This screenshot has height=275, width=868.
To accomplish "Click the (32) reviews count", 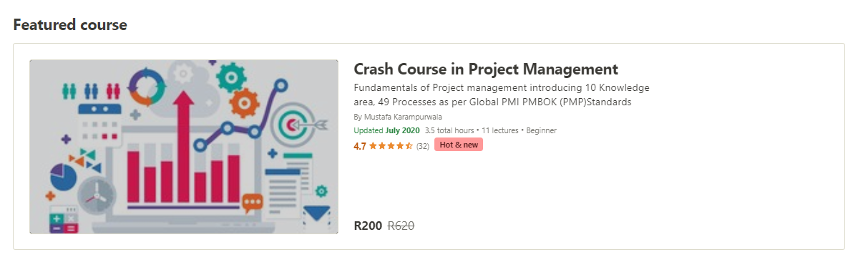I will tap(423, 146).
